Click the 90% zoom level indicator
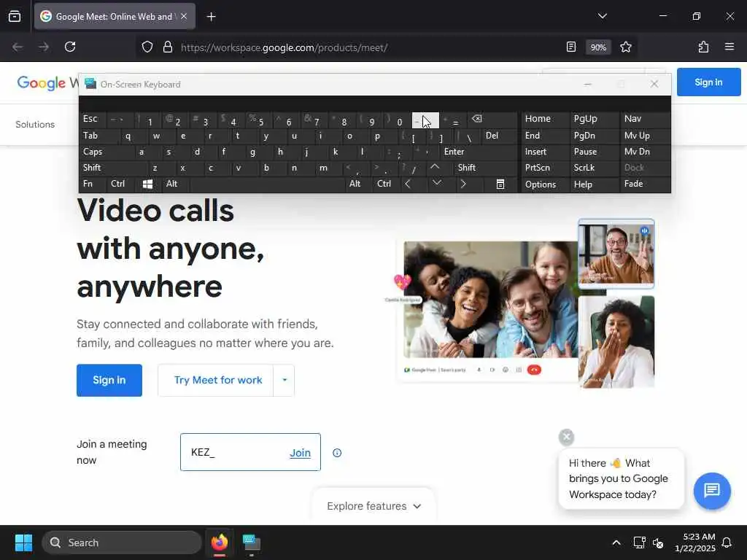The image size is (747, 560). pyautogui.click(x=598, y=47)
